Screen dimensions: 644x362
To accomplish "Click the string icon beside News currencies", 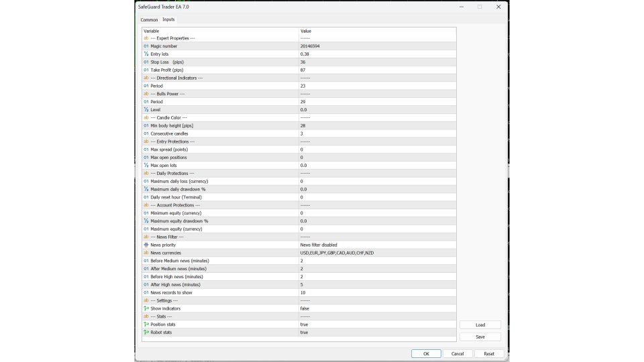I will (x=146, y=253).
